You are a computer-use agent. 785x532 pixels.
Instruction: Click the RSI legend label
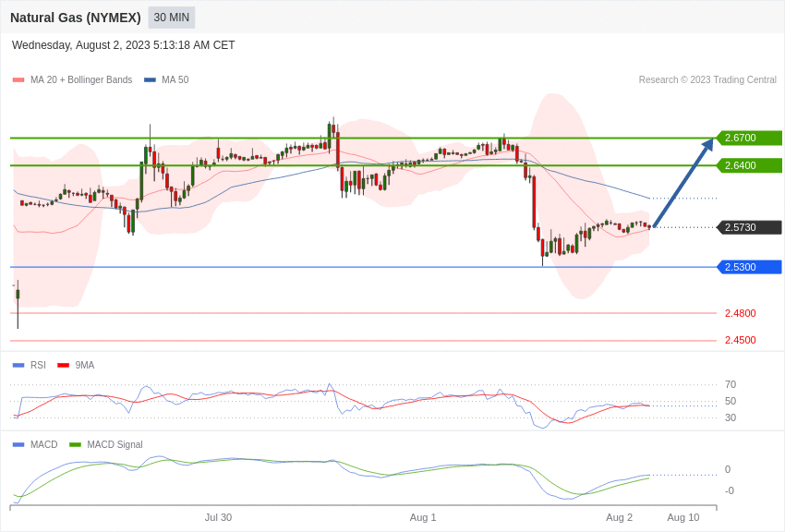[38, 366]
